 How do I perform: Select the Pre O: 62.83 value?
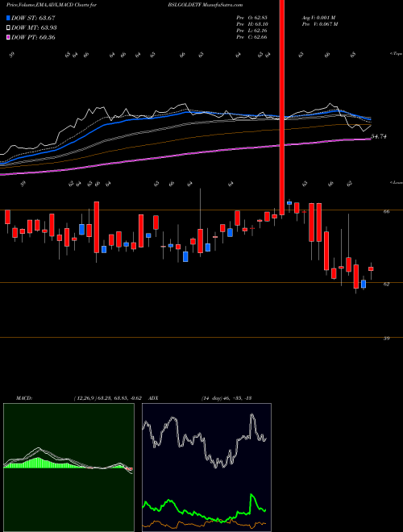click(251, 18)
